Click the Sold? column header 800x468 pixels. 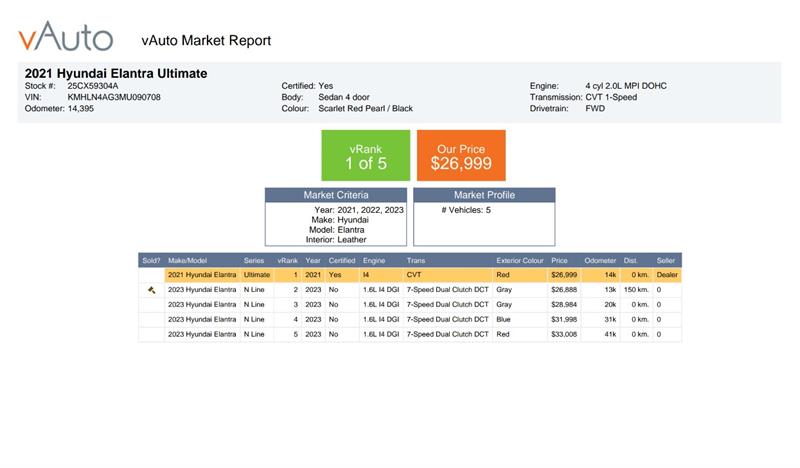[x=151, y=260]
